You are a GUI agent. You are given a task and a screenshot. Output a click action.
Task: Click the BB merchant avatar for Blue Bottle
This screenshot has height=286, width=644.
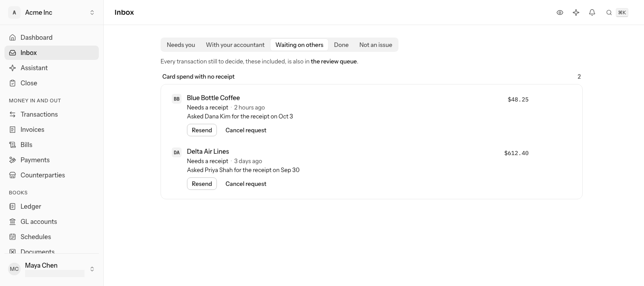(x=177, y=99)
